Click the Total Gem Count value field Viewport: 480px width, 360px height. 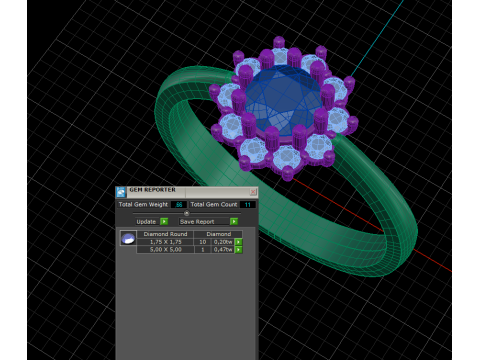click(x=248, y=205)
